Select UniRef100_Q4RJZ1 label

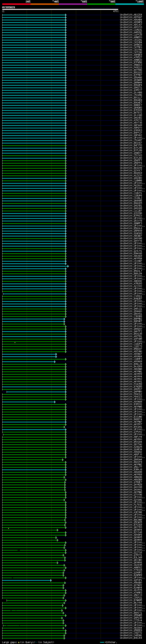[131, 309]
